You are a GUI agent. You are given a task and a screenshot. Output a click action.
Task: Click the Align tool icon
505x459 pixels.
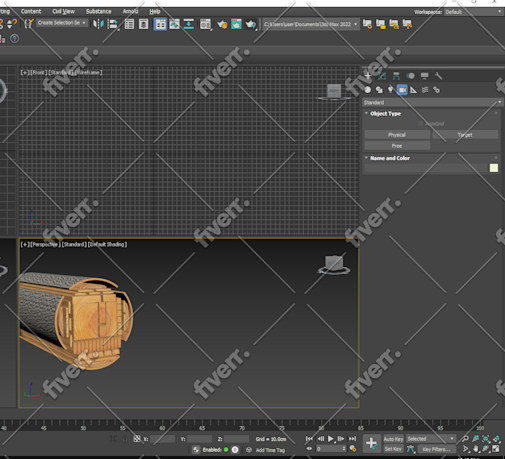[113, 24]
